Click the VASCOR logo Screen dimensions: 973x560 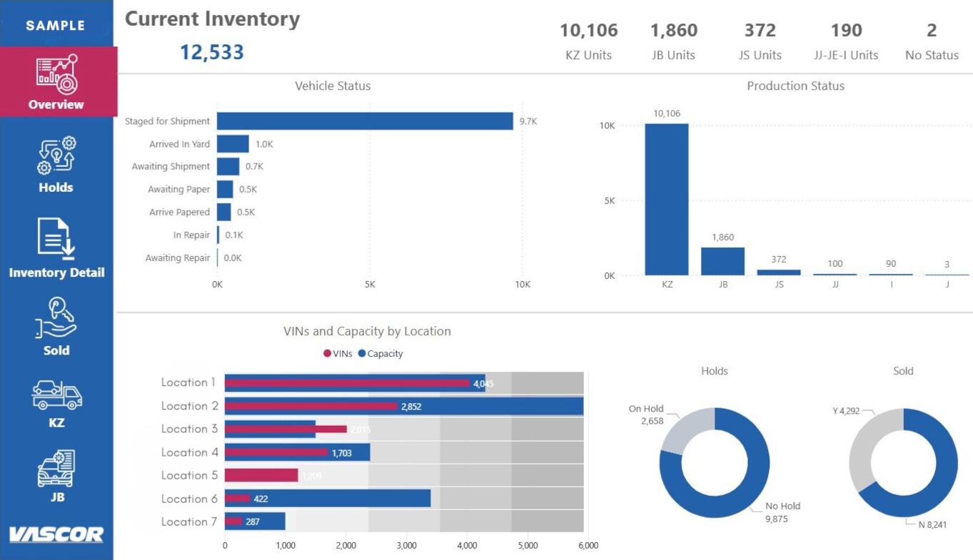(x=56, y=534)
